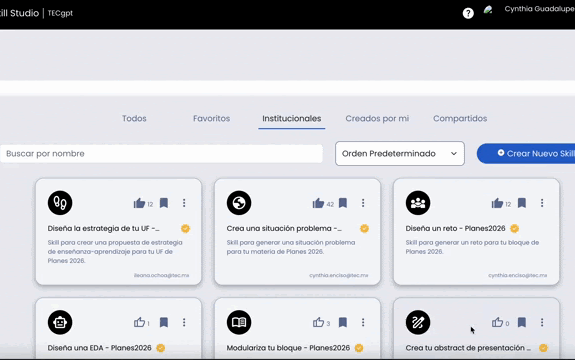Screen dimensions: 575x360
Task: Open options menu for 'Crea una situación problema'
Action: click(x=363, y=203)
